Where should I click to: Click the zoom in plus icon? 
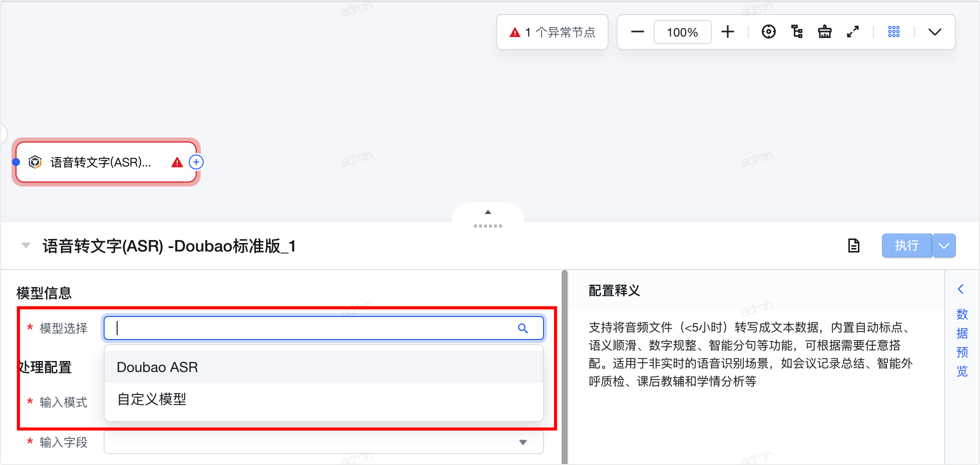point(728,32)
